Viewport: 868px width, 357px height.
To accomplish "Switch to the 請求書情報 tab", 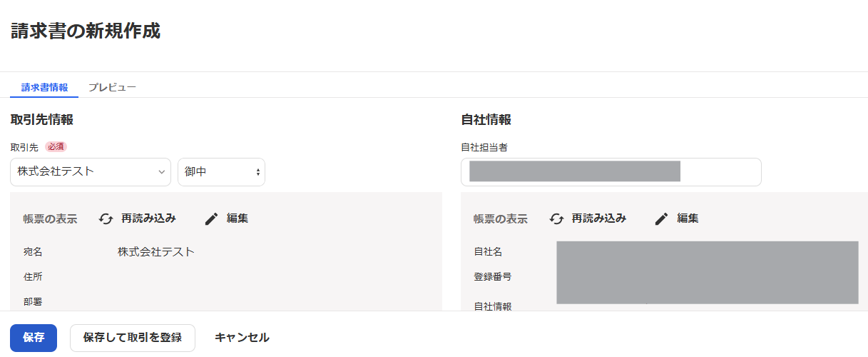I will (x=44, y=88).
